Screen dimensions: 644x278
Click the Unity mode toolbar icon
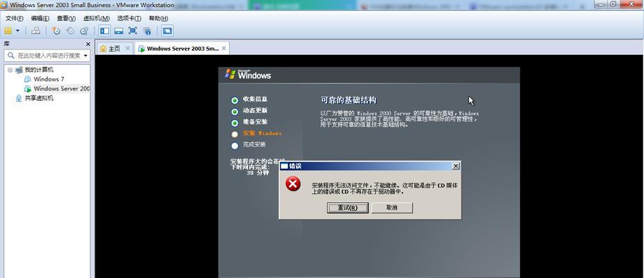[x=147, y=31]
